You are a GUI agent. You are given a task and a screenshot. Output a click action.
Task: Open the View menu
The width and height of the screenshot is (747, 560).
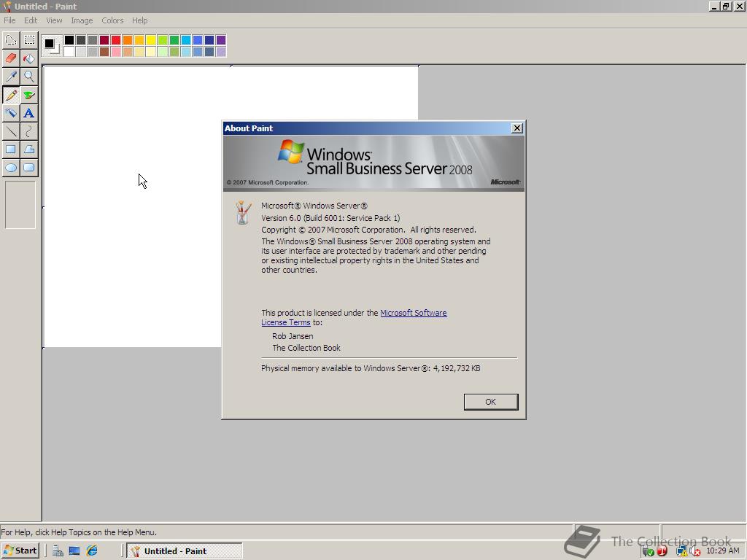[54, 20]
